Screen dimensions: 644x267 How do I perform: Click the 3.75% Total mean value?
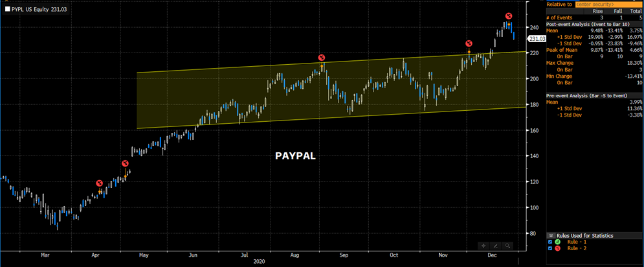[x=634, y=30]
